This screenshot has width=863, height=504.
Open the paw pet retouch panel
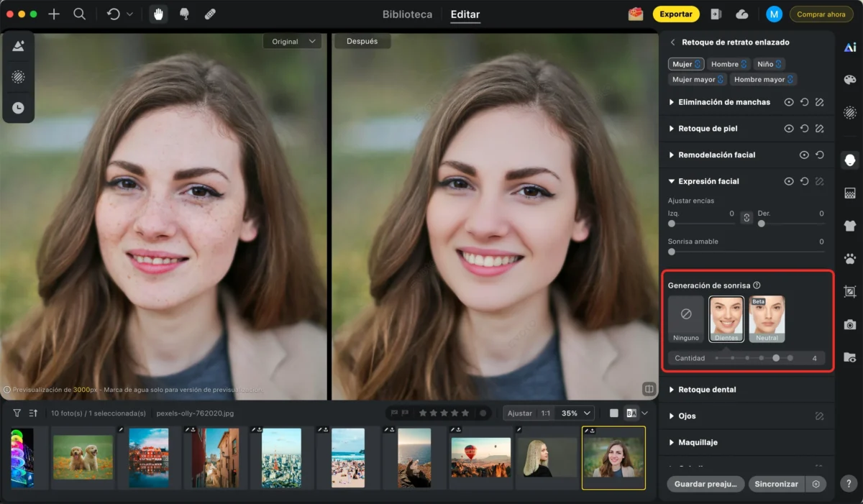tap(850, 258)
